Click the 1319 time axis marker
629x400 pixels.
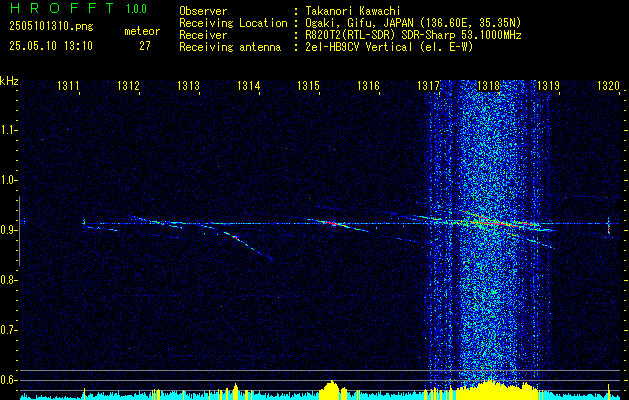pos(548,85)
